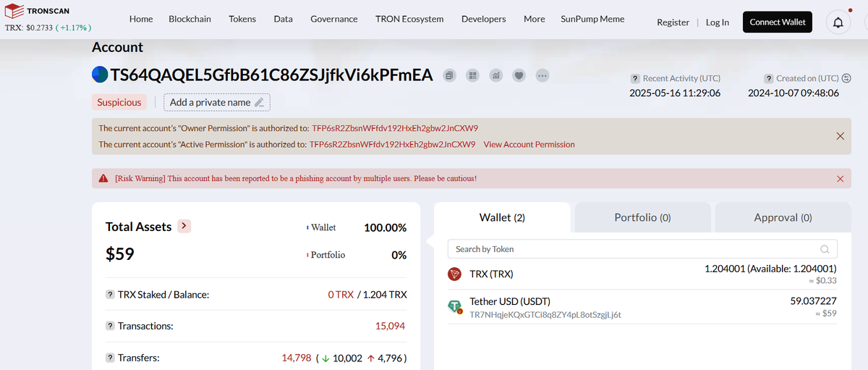Image resolution: width=868 pixels, height=370 pixels.
Task: Click the 14,798 transfers count
Action: click(x=296, y=358)
